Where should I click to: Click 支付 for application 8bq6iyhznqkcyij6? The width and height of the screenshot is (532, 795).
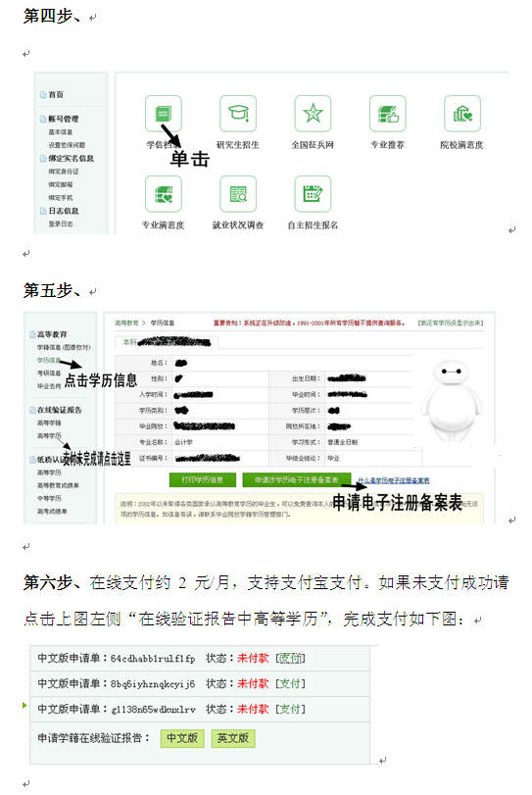click(291, 684)
